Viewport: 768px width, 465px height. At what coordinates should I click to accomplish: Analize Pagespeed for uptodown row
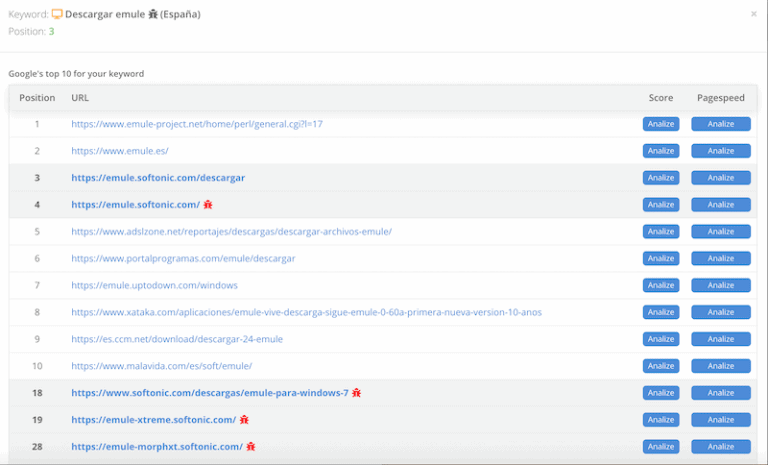[x=721, y=285]
